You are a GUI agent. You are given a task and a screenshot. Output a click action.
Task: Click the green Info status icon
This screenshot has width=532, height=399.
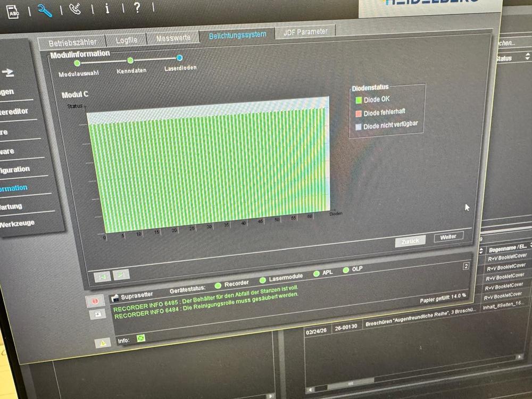pos(141,338)
